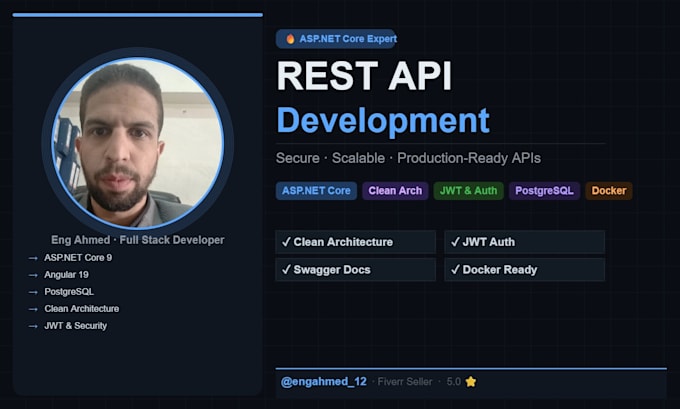Click the circular profile photo
The height and width of the screenshot is (409, 680).
point(137,143)
